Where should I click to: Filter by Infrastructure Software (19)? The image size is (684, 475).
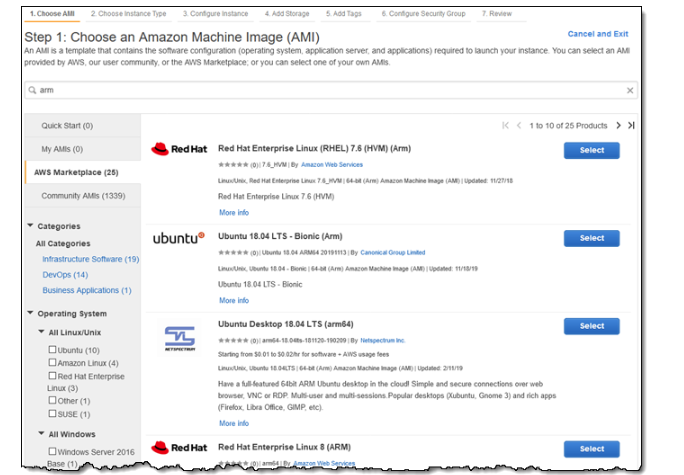tap(91, 259)
